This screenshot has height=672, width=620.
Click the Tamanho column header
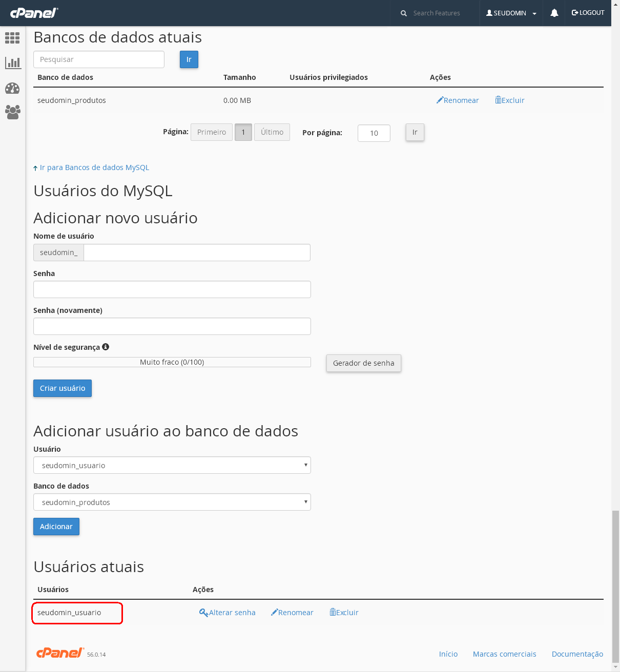(x=240, y=77)
